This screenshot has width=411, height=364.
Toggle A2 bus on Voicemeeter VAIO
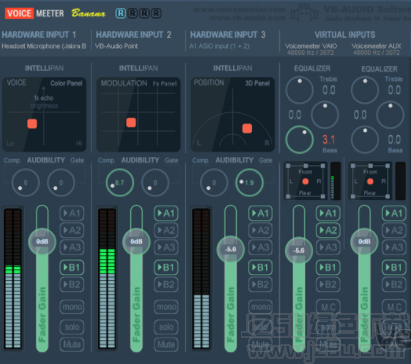coord(328,230)
